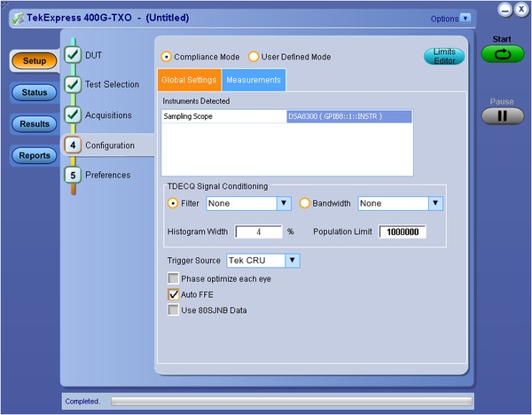Viewport: 532px width, 415px height.
Task: Click the DUT step checkmark icon
Action: click(x=73, y=55)
